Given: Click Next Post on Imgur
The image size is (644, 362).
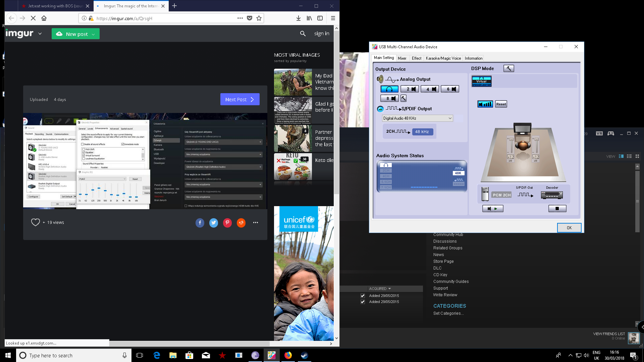Looking at the screenshot, I should coord(239,100).
